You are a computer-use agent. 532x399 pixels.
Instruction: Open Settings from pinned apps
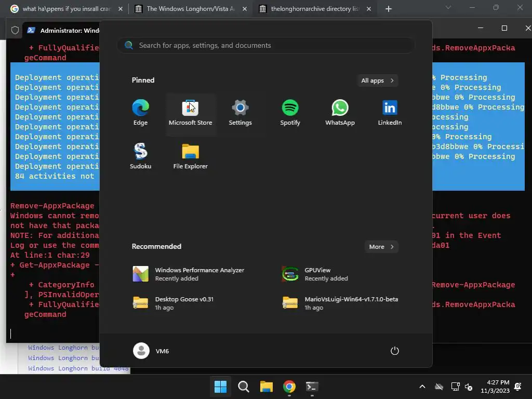240,113
